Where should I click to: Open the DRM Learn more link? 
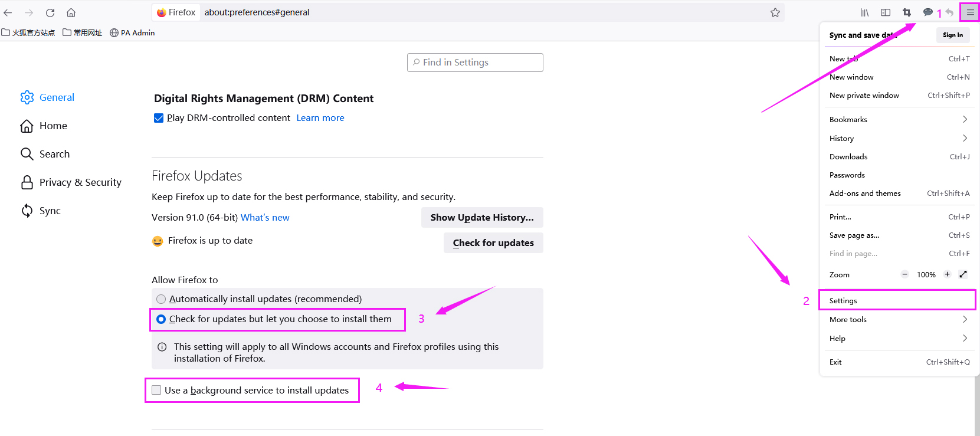(x=320, y=118)
